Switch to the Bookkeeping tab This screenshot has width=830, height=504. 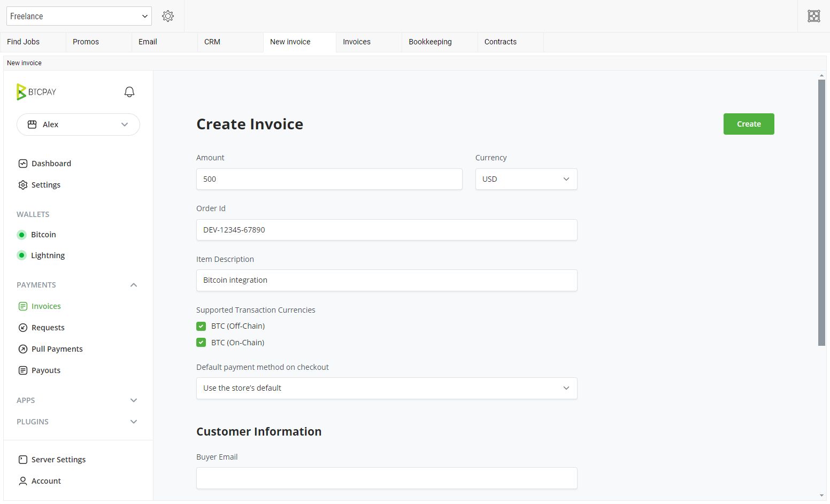430,42
